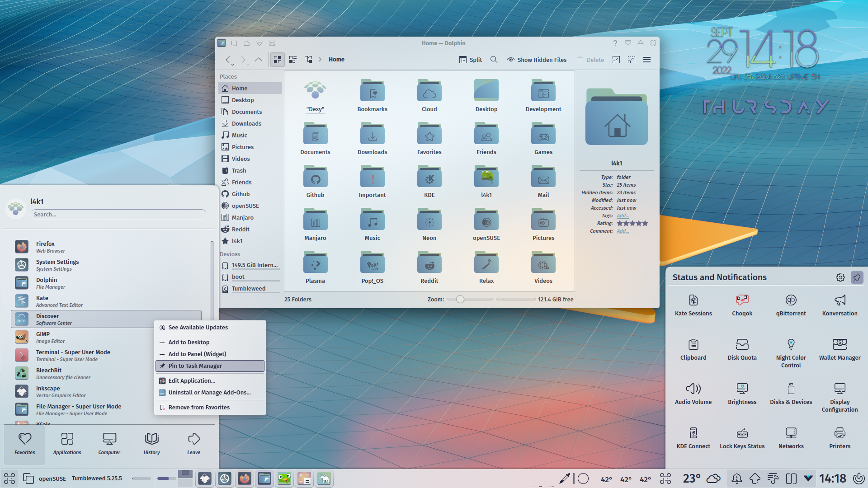Viewport: 868px width, 488px height.
Task: Click the Add link next to Tags
Action: point(623,216)
